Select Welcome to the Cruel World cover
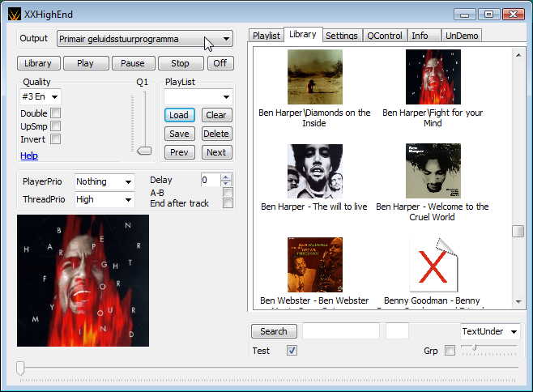The height and width of the screenshot is (392, 533). [x=433, y=171]
